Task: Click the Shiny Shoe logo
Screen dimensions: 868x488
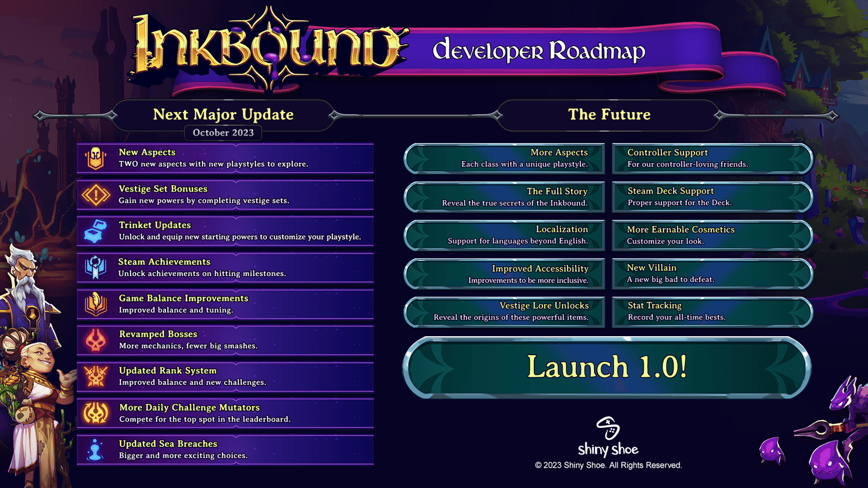Action: (x=608, y=437)
